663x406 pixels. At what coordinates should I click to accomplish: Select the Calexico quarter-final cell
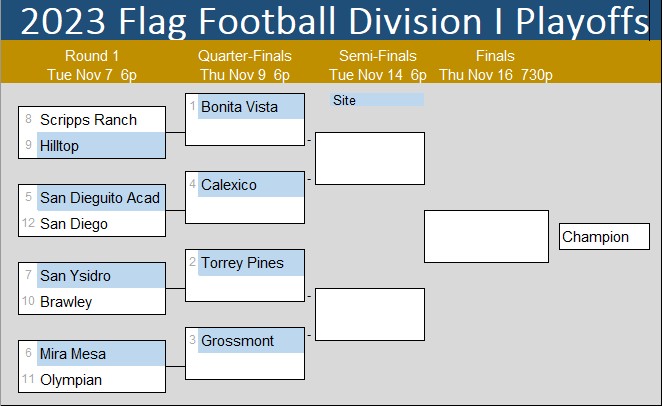[250, 185]
